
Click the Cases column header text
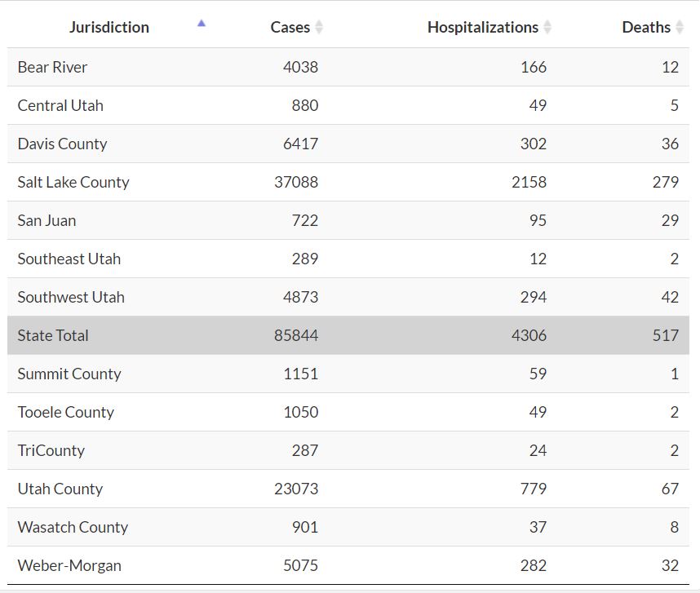coord(290,27)
